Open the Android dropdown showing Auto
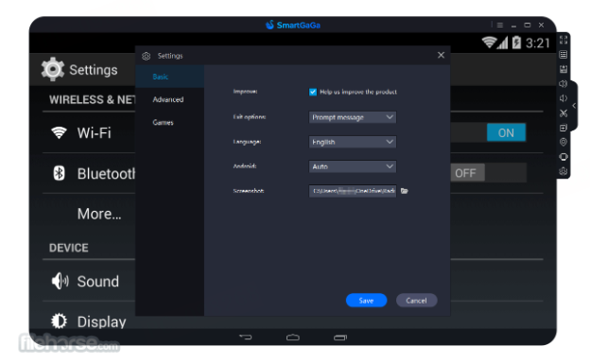This screenshot has height=364, width=590. point(352,166)
